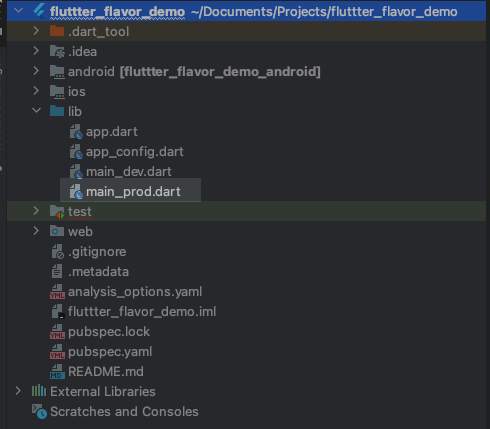Collapse the lib folder
The image size is (490, 429).
coord(36,110)
